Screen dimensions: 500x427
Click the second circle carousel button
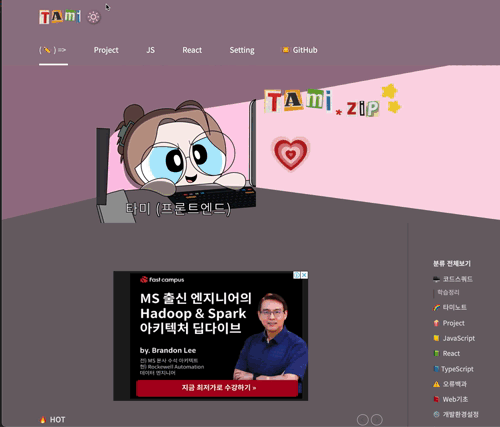point(377,420)
